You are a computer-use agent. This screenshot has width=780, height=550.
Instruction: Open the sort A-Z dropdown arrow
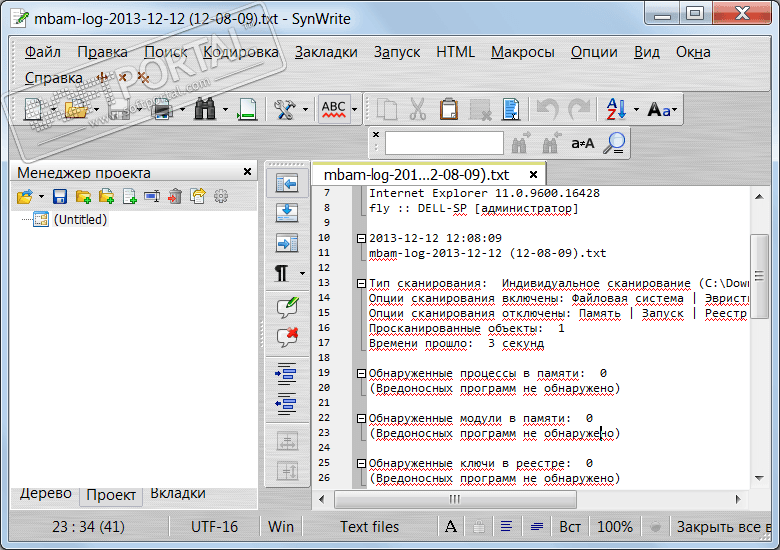(x=636, y=110)
